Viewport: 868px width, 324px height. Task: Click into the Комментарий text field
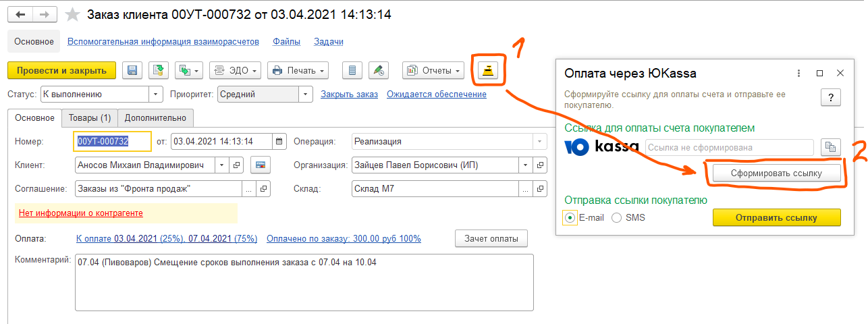point(304,282)
